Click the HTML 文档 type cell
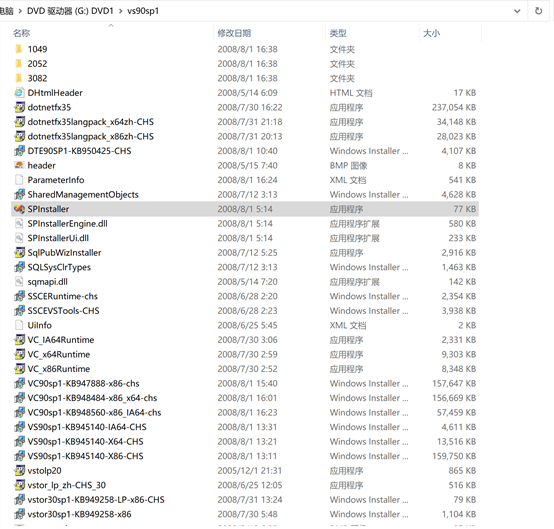554x529 pixels. (351, 93)
